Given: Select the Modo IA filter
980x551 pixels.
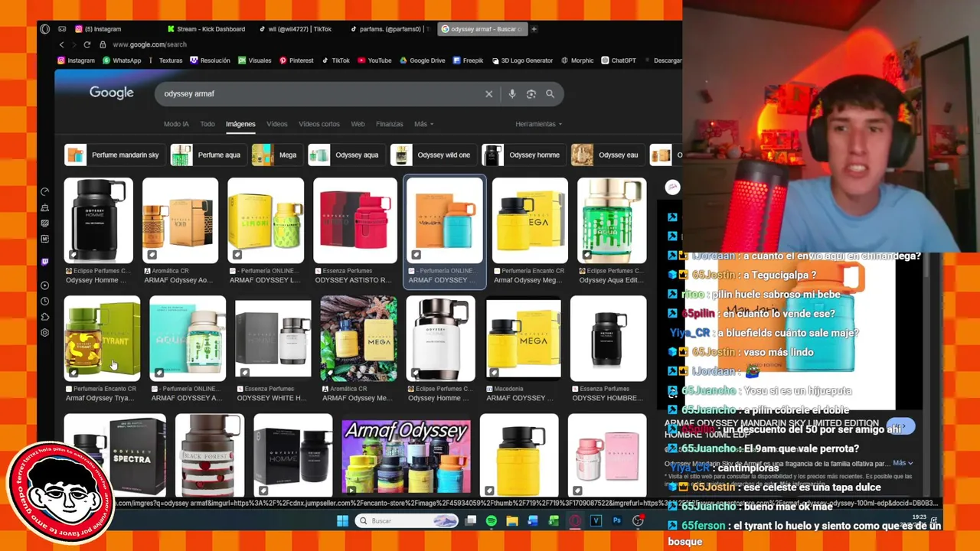Looking at the screenshot, I should coord(176,124).
